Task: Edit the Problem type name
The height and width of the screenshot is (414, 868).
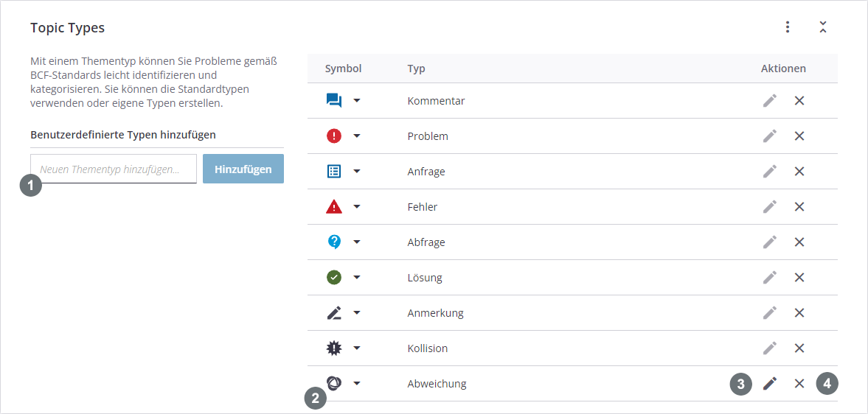Action: pos(770,136)
